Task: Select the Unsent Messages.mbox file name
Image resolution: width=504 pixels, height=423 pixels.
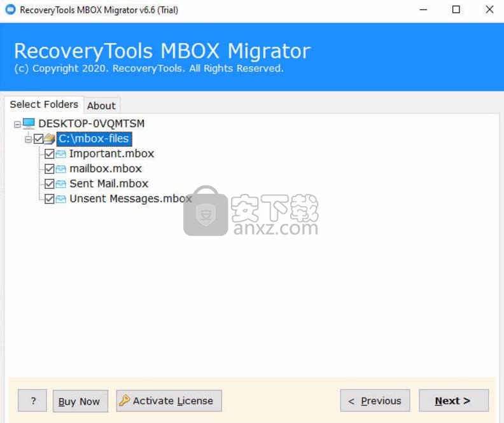Action: click(x=131, y=199)
